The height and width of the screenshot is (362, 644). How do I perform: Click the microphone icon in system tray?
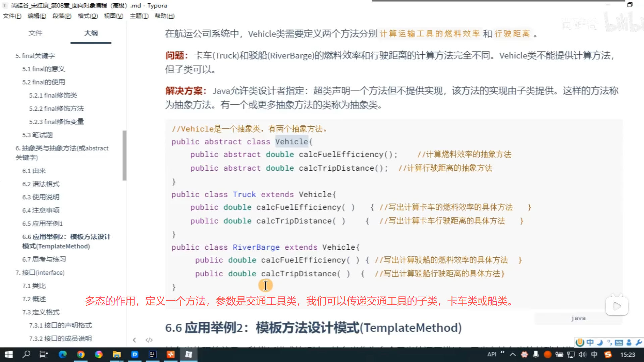tap(536, 354)
